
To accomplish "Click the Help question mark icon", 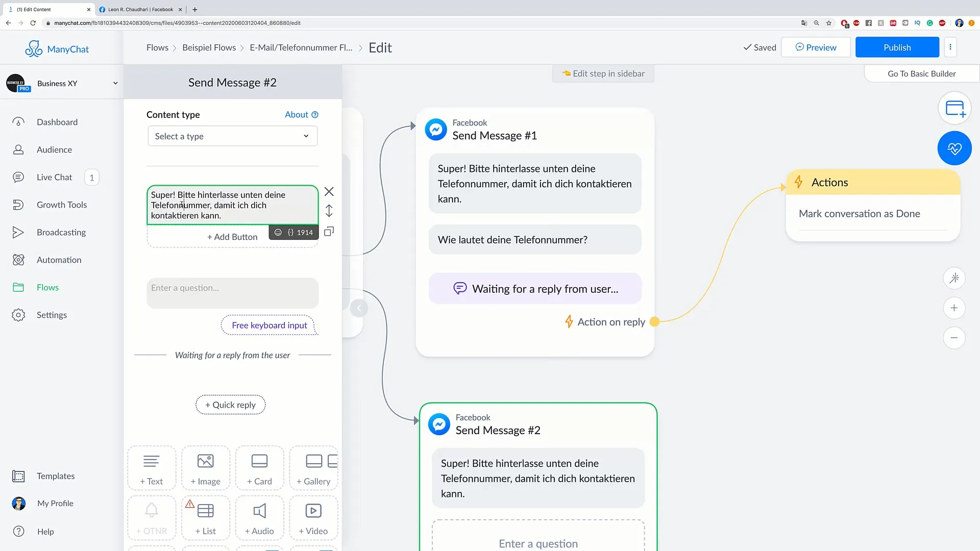I will pos(19,531).
